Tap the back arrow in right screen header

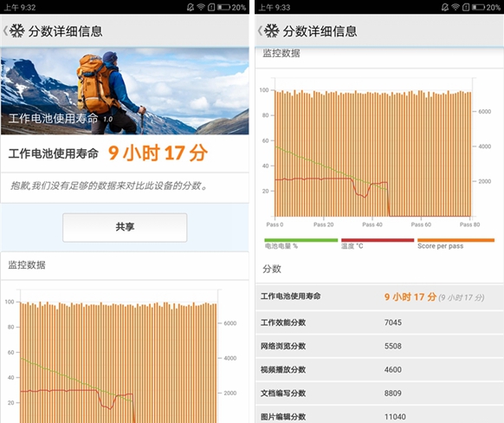(260, 31)
